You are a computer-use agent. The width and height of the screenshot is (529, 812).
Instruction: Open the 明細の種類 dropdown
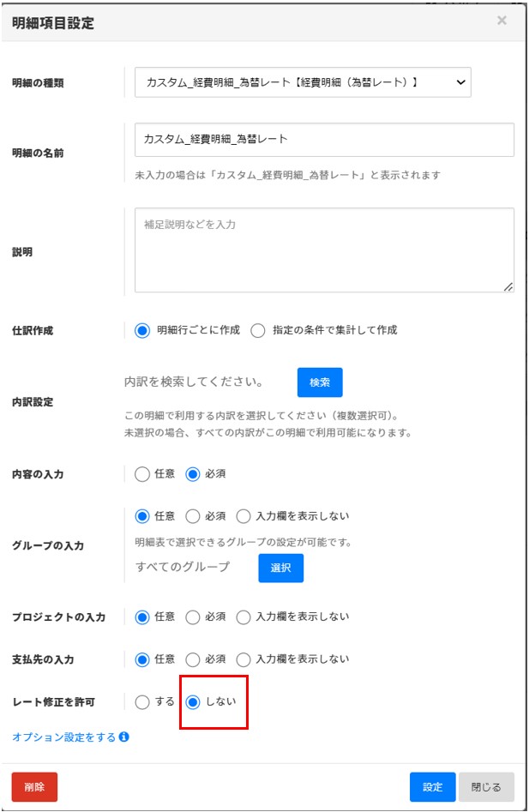point(303,82)
